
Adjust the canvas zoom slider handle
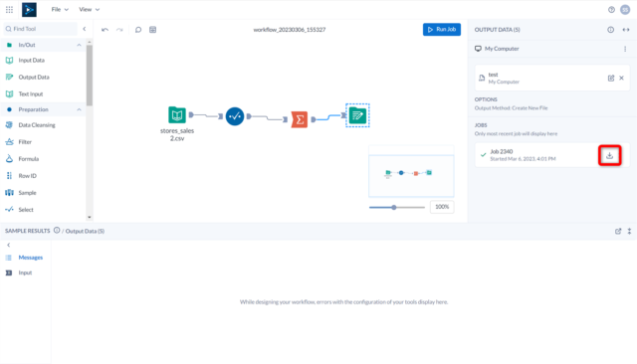[x=394, y=208]
